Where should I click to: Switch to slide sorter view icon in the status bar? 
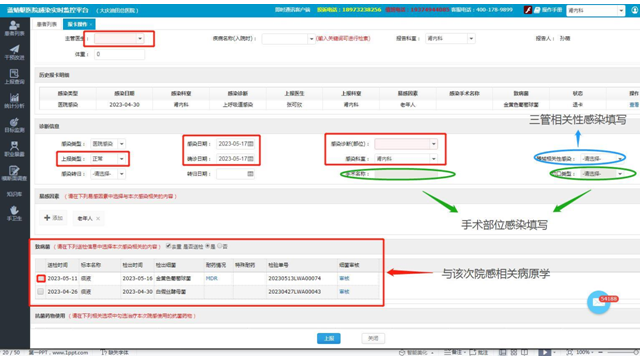(513, 352)
